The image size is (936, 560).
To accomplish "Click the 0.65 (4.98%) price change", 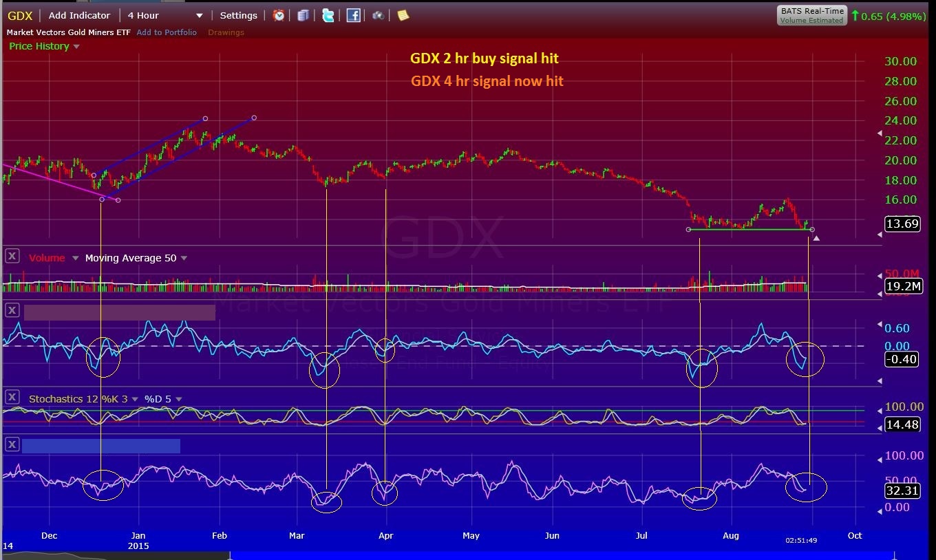I will pos(893,16).
